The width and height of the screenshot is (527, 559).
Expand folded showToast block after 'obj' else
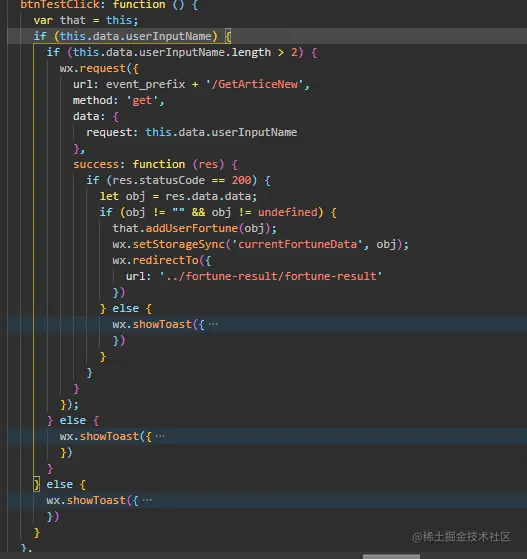[x=213, y=324]
